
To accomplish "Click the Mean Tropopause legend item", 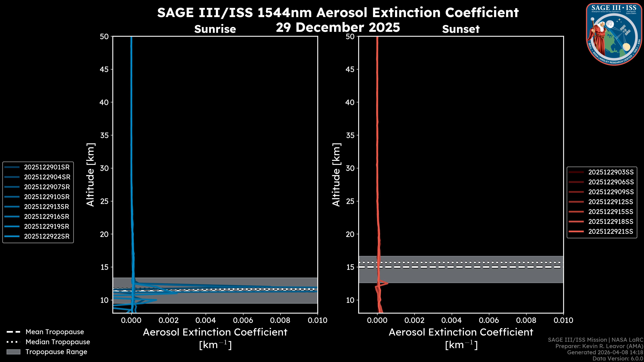I will point(55,332).
